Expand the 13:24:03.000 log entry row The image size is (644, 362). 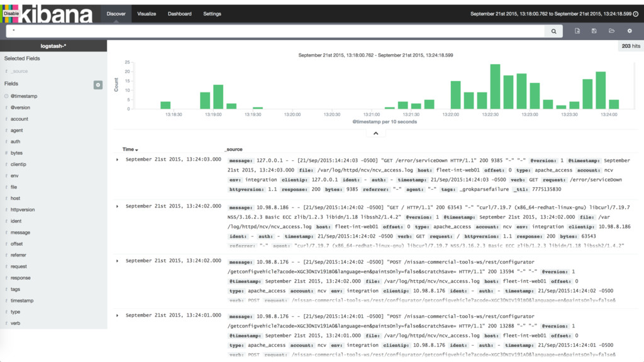[x=117, y=160]
